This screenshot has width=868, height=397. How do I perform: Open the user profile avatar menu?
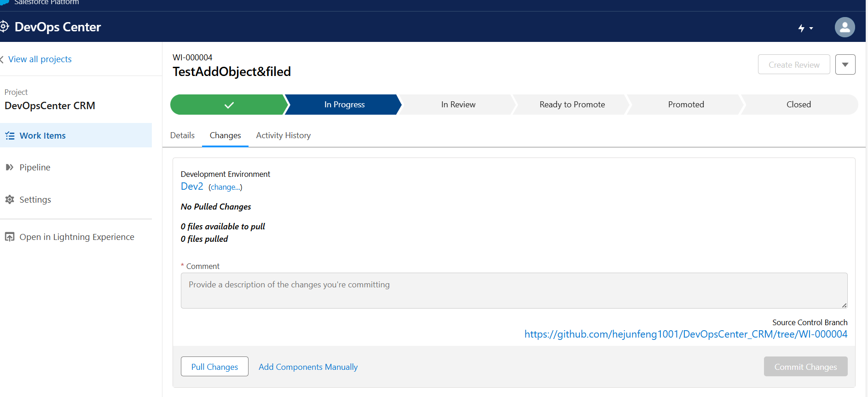pyautogui.click(x=845, y=27)
